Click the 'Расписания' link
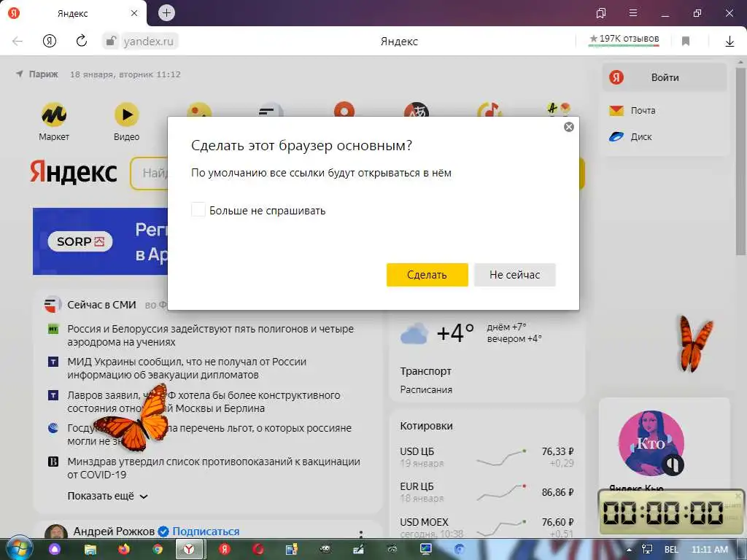 (x=426, y=389)
